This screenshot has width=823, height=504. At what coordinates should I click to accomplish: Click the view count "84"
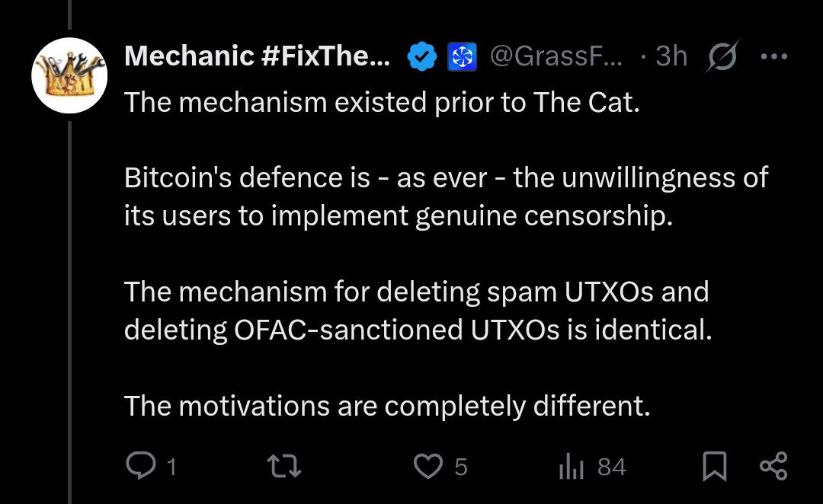(612, 467)
